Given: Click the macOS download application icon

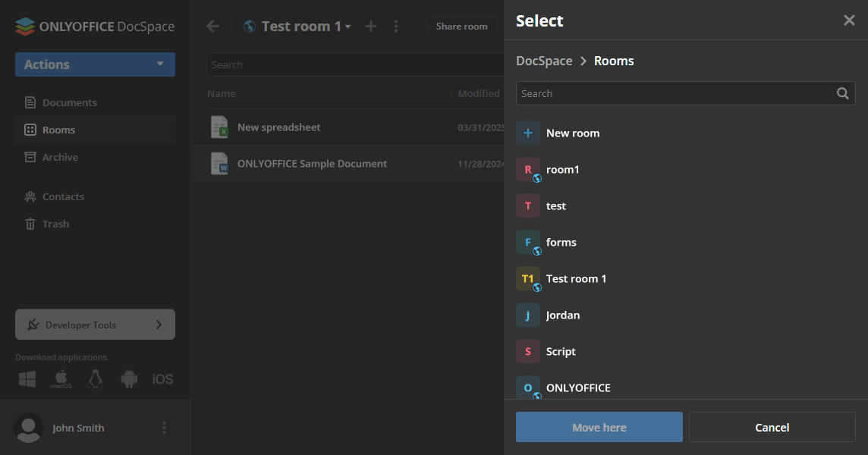Looking at the screenshot, I should (61, 378).
